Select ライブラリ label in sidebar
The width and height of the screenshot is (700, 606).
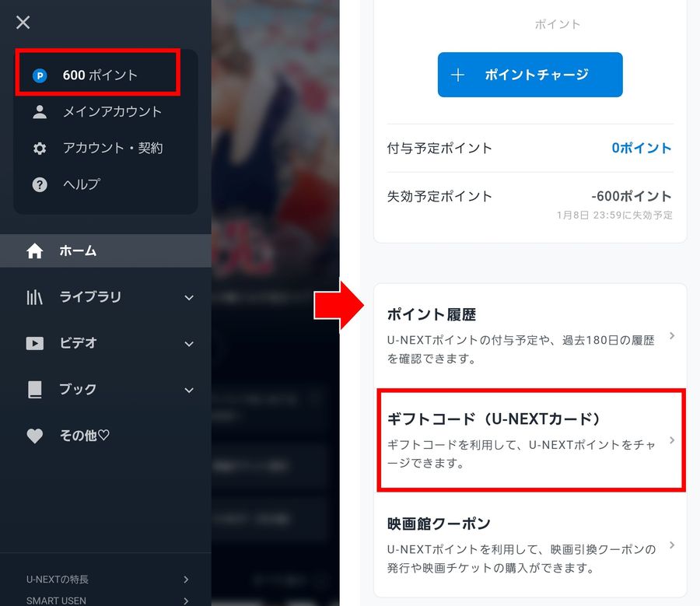pyautogui.click(x=91, y=297)
